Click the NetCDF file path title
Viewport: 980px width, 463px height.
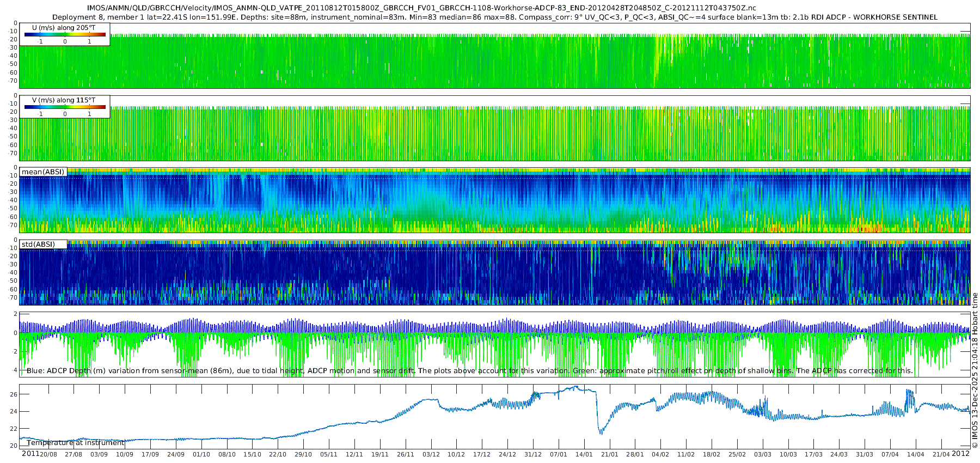[x=421, y=8]
